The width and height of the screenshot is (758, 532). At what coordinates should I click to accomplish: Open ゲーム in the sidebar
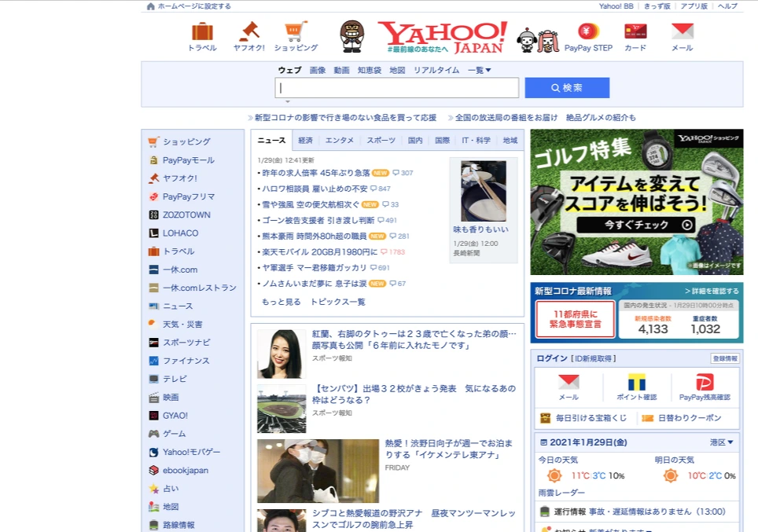pos(174,434)
